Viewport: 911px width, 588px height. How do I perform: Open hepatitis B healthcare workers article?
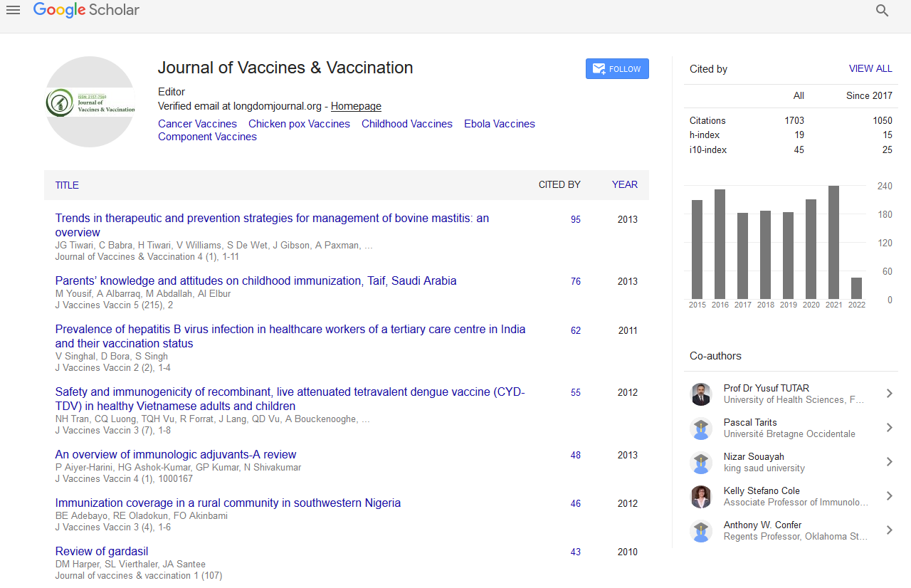(290, 336)
